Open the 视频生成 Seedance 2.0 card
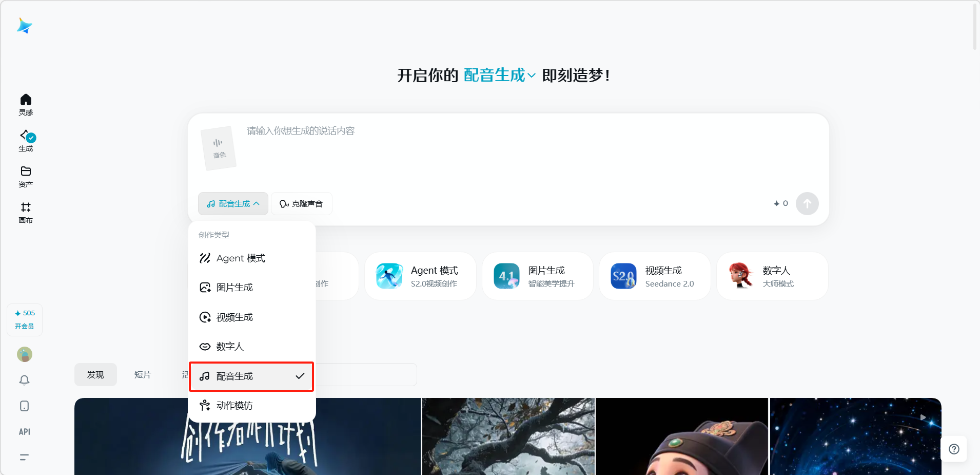 pos(654,276)
